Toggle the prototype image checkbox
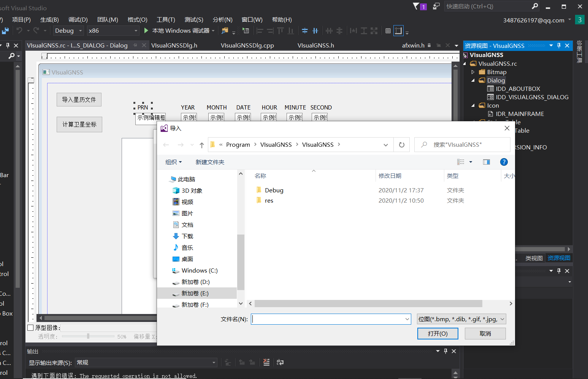Image resolution: width=588 pixels, height=379 pixels. coord(31,327)
